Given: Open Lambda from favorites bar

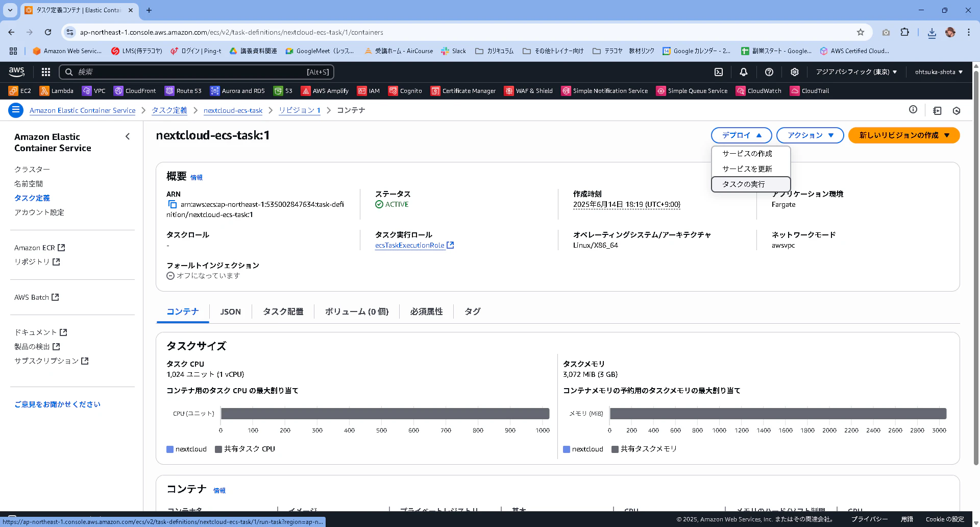Looking at the screenshot, I should (57, 91).
